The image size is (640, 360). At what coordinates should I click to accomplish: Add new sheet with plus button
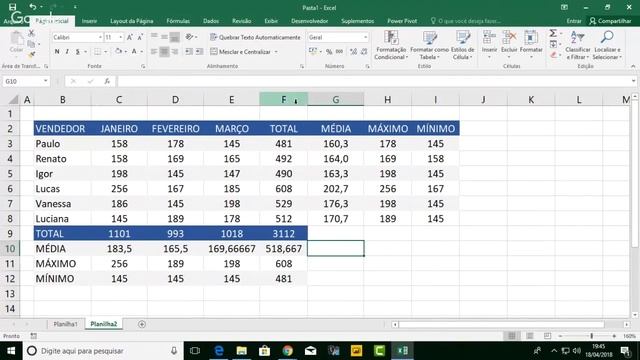coord(142,324)
